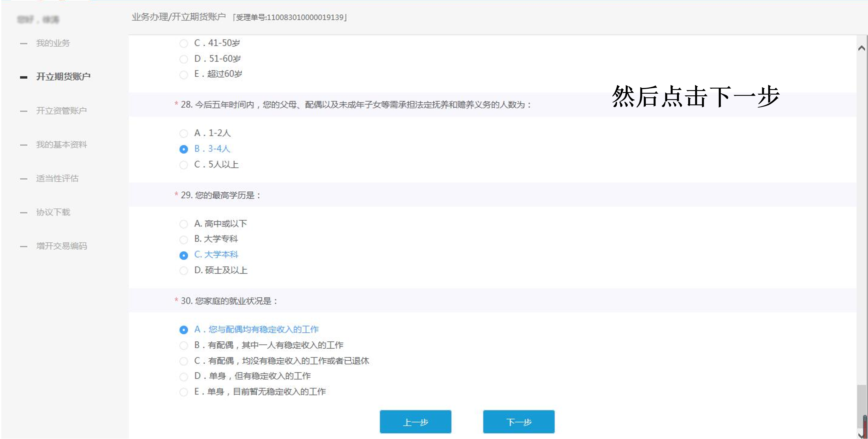The height and width of the screenshot is (439, 868).
Task: Open 开立资管账户 sidebar item
Action: tap(61, 110)
